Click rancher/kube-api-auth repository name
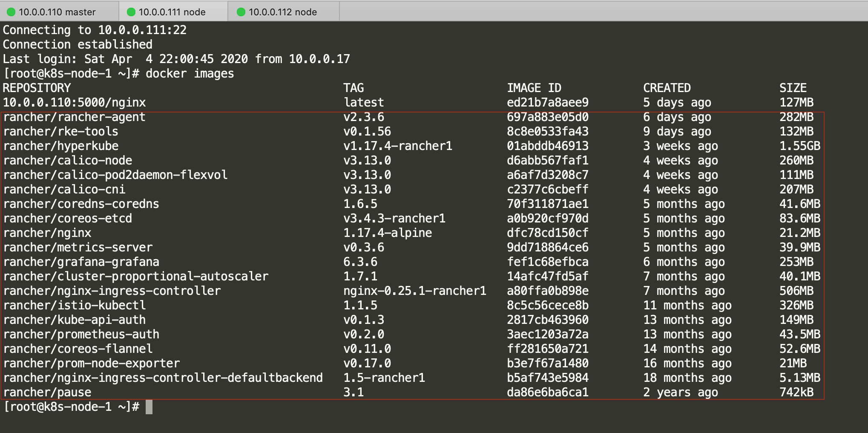The image size is (868, 433). [75, 320]
